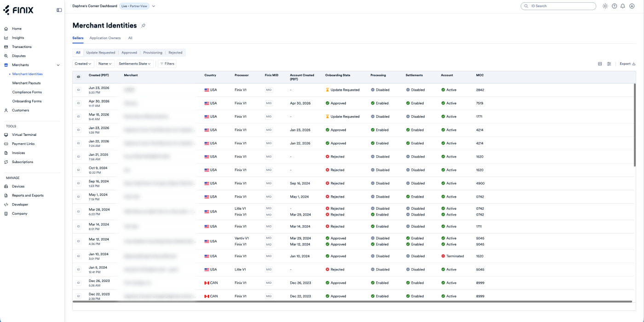Image resolution: width=644 pixels, height=322 pixels.
Task: Select the Update Requested filter toggle
Action: 101,53
